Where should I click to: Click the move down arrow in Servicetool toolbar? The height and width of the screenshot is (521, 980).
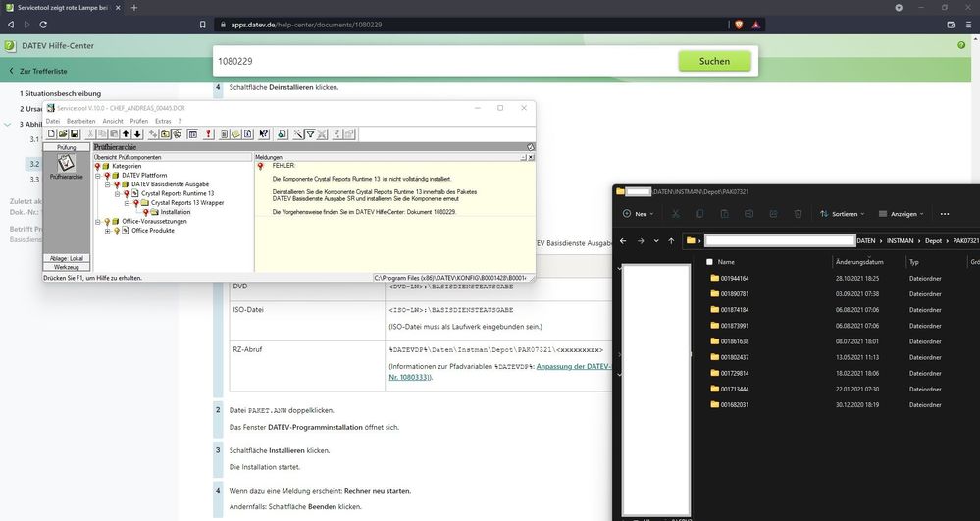pos(137,133)
